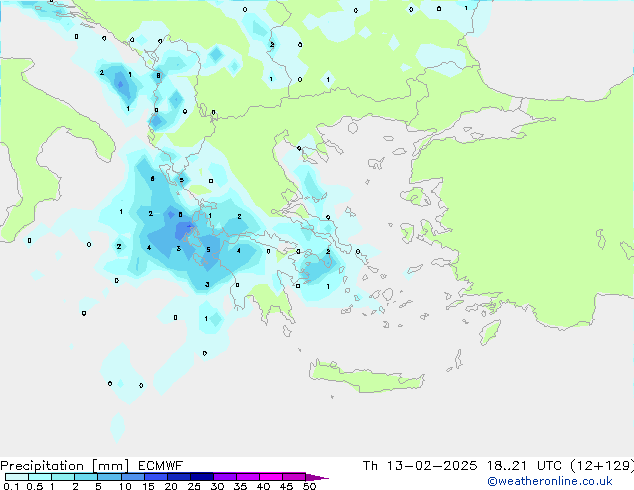
Task: Click the above-50 legend arrow tip
Action: point(317,477)
